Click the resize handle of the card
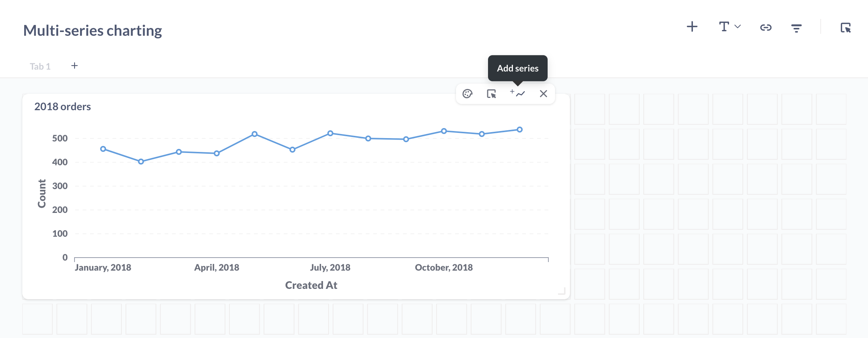 562,291
